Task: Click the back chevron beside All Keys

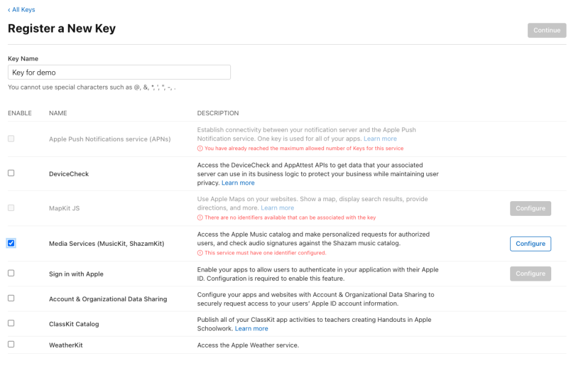Action: [9, 9]
